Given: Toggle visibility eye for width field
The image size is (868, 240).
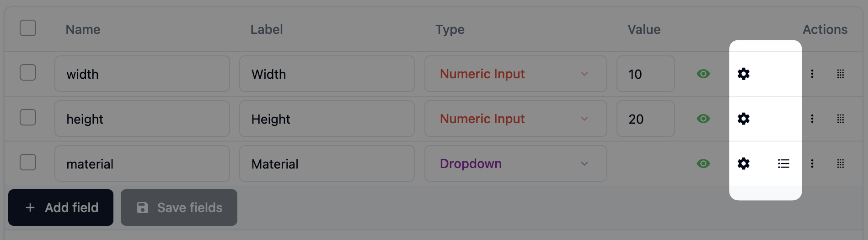Looking at the screenshot, I should tap(703, 74).
